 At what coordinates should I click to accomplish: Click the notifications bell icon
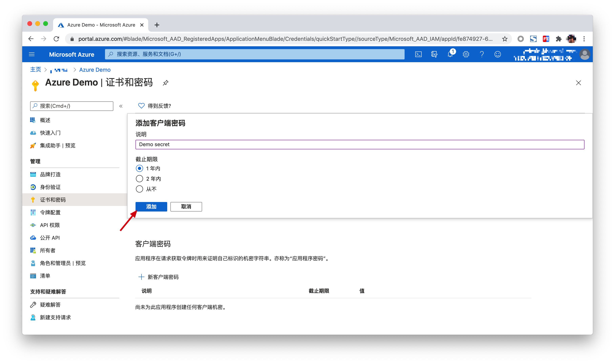tap(450, 54)
